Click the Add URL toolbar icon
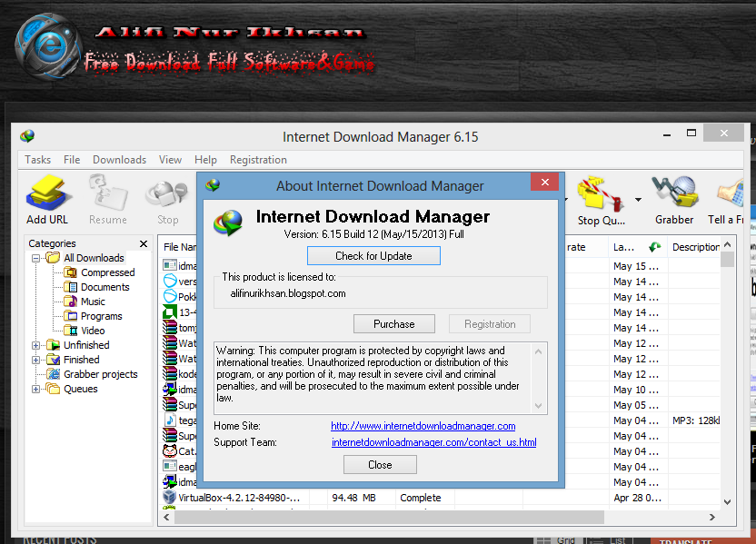Viewport: 756px width, 544px height. click(x=47, y=200)
